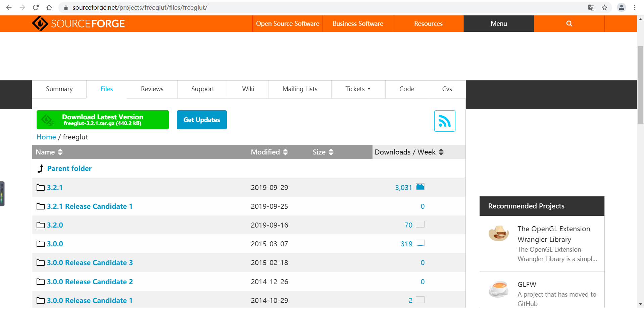Screen dimensions: 644x310
Task: Open the Reviews tab
Action: (152, 89)
